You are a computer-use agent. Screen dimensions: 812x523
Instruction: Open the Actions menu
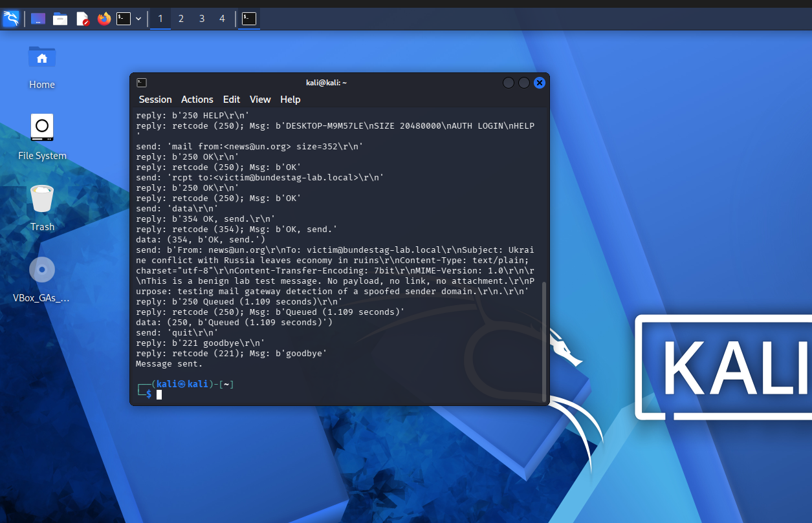197,100
